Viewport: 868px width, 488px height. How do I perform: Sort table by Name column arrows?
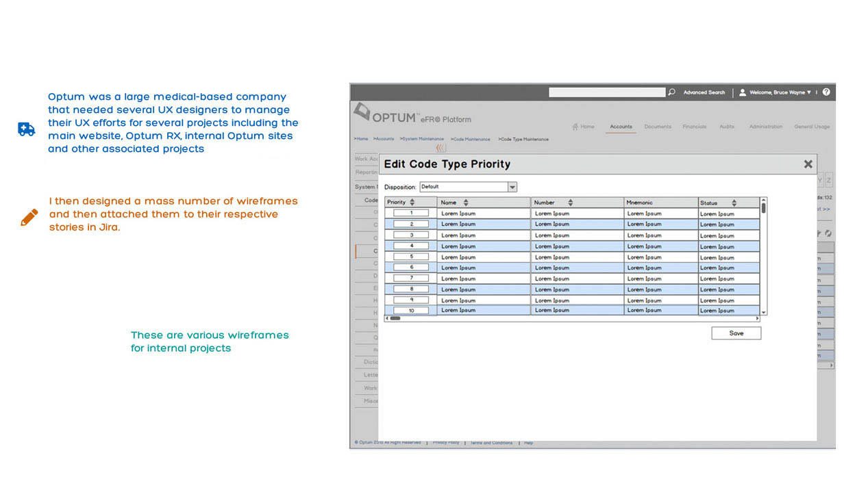point(466,203)
